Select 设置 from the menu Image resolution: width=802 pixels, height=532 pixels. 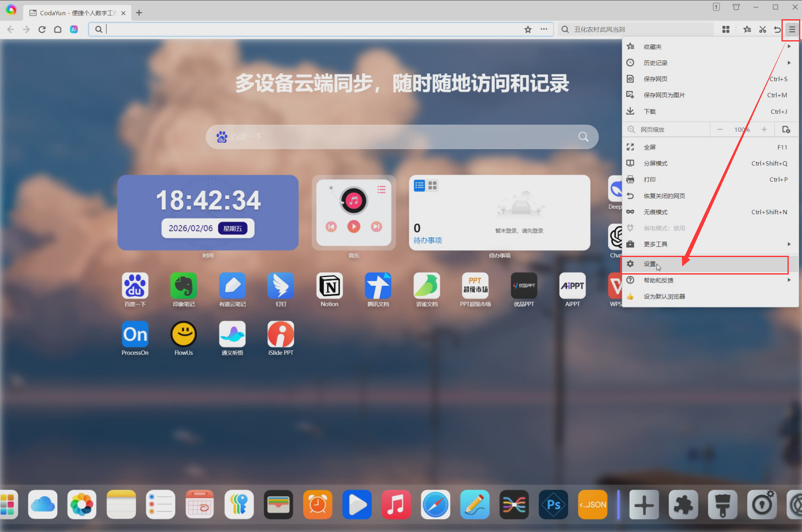(x=650, y=264)
